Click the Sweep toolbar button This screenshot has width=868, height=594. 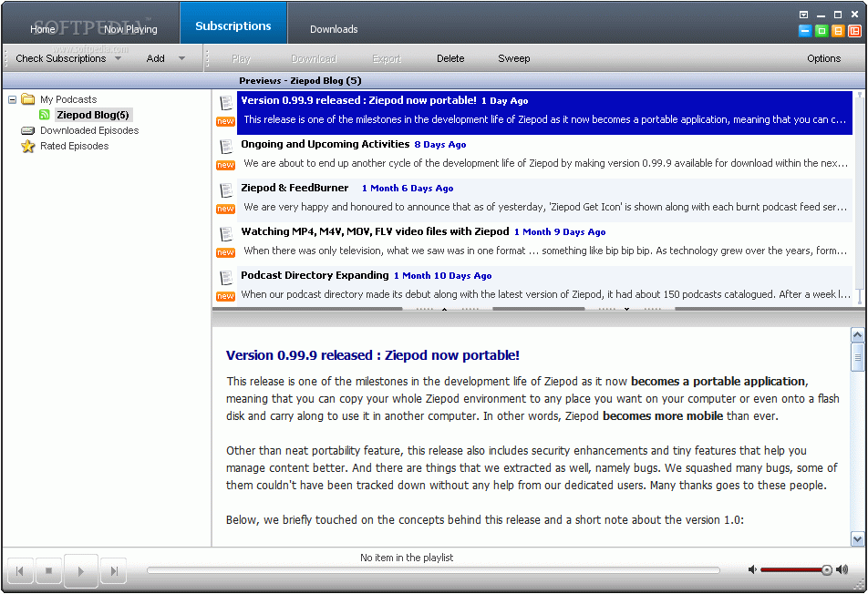point(513,58)
